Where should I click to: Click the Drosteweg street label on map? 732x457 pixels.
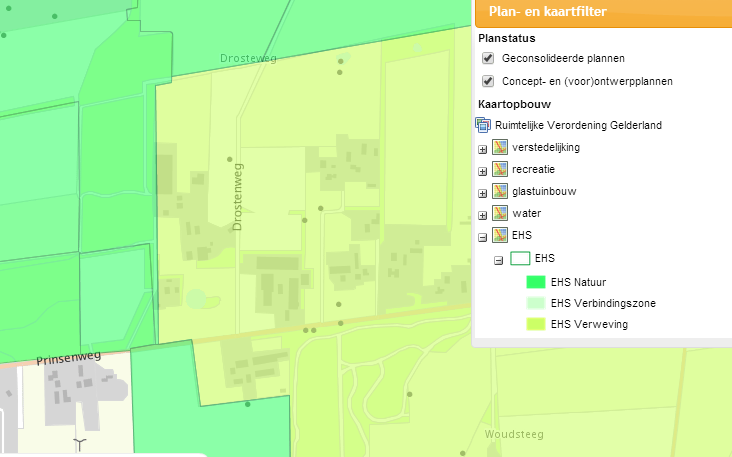point(248,59)
